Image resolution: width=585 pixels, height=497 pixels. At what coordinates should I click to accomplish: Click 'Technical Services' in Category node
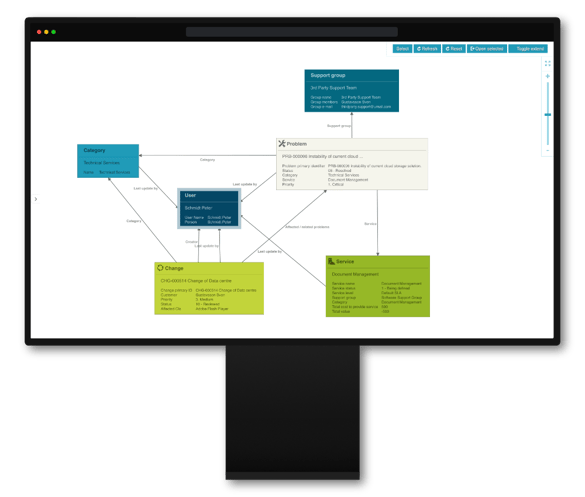[101, 163]
